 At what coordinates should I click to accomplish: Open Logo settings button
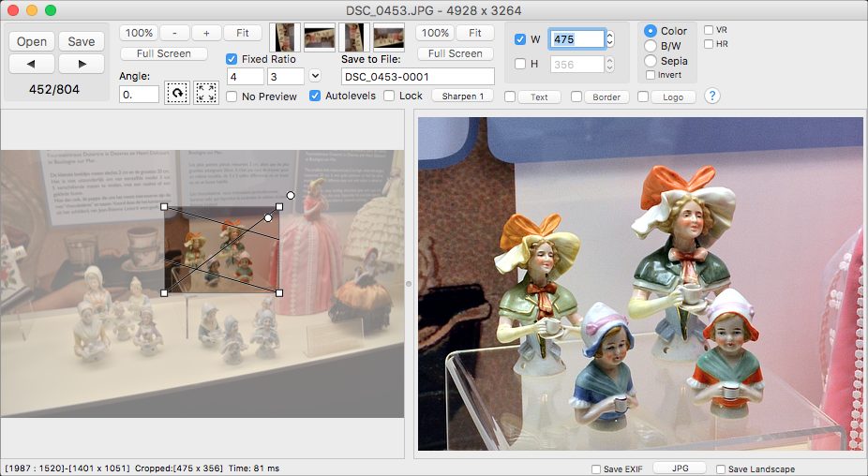[673, 97]
